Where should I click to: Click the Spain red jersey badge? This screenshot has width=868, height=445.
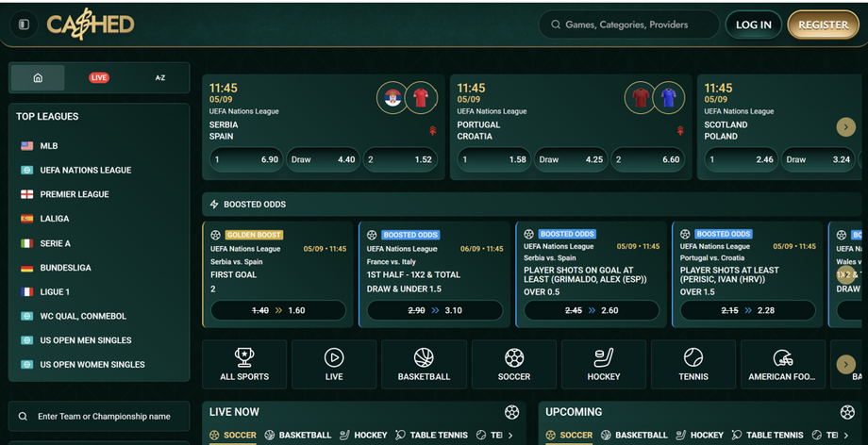point(422,98)
